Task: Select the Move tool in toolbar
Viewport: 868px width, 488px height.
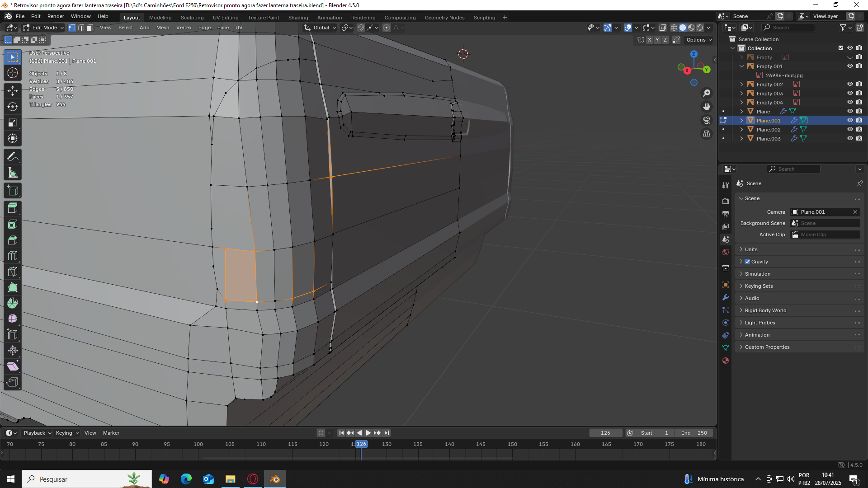Action: (13, 90)
